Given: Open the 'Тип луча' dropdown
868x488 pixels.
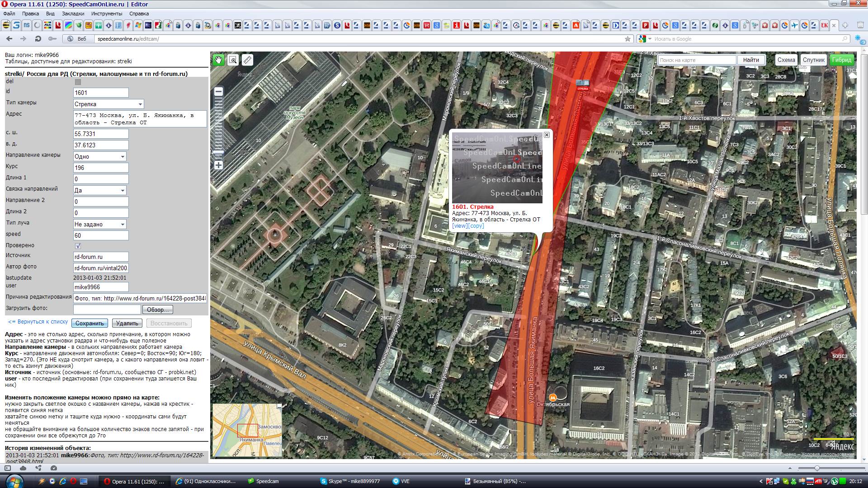Looking at the screenshot, I should (100, 224).
